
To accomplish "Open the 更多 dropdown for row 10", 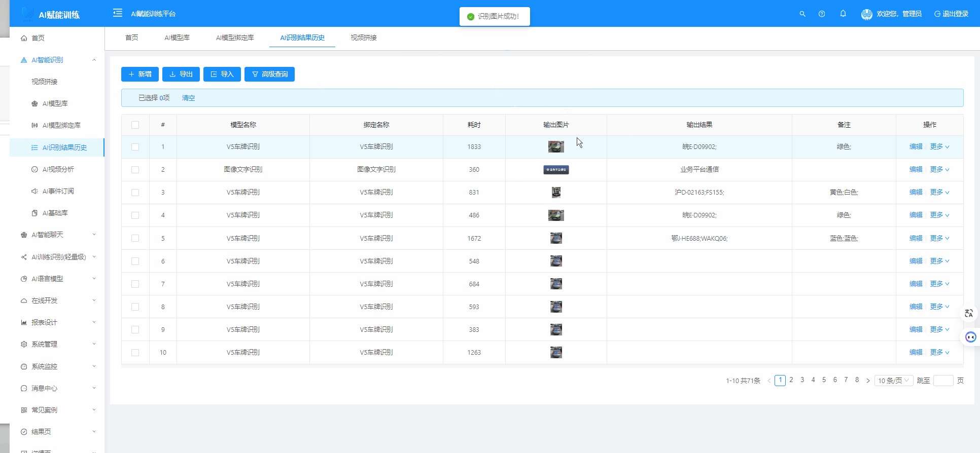I will point(939,352).
